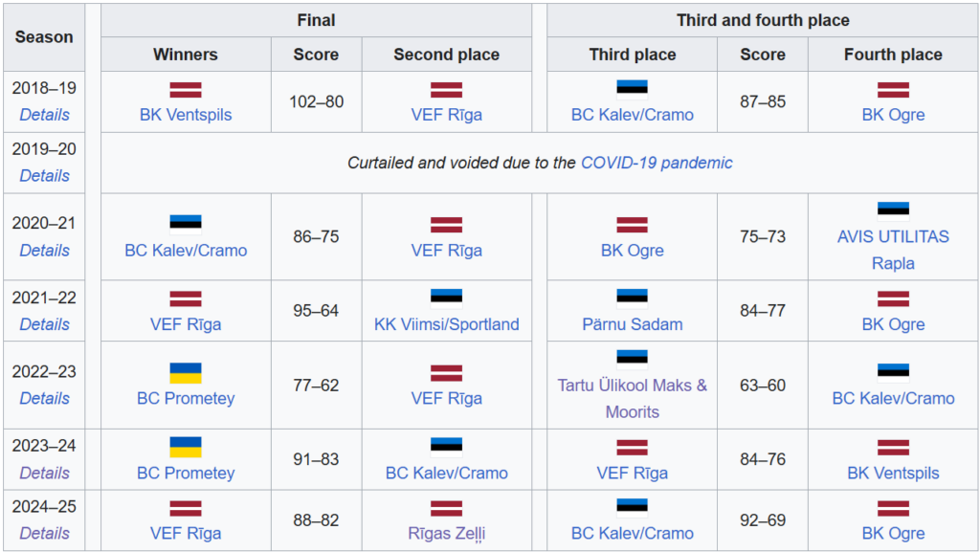Open Details for the 2018–19 season
Screen dimensions: 980x552
tap(44, 115)
